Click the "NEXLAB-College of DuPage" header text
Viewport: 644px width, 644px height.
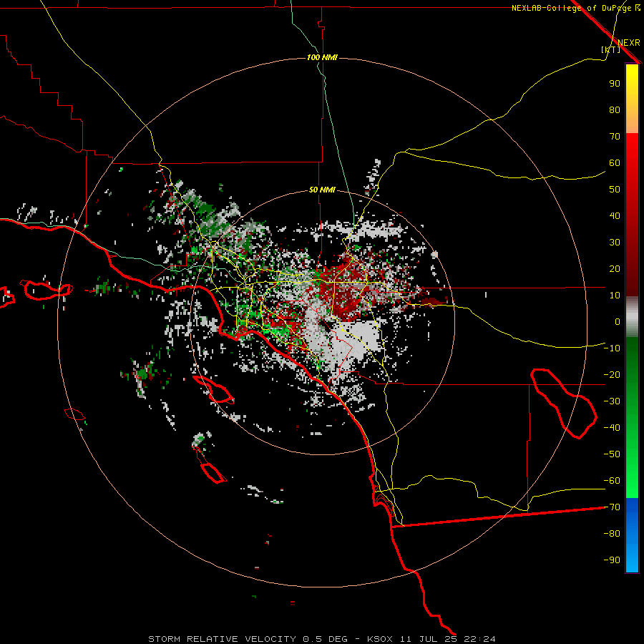point(571,8)
